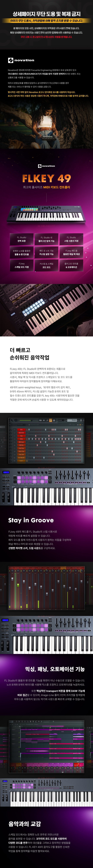Screen dimensions: 93x868
Task: Select the '커스텀 설정 가능' feature box
Action: pyautogui.click(x=46, y=252)
